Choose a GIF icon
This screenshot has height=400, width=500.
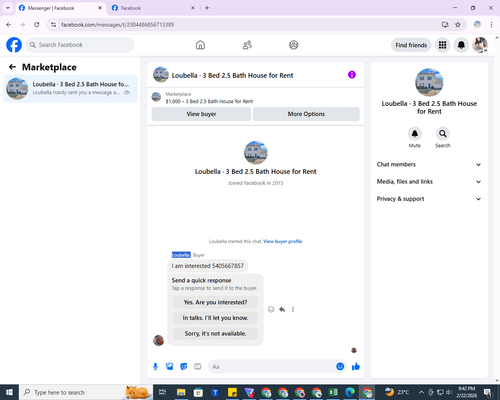198,367
